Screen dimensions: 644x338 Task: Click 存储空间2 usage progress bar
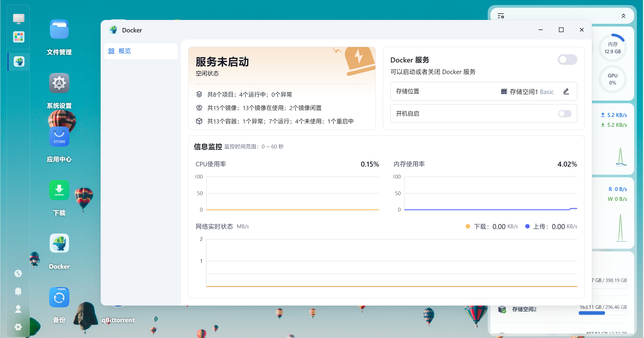tap(603, 313)
